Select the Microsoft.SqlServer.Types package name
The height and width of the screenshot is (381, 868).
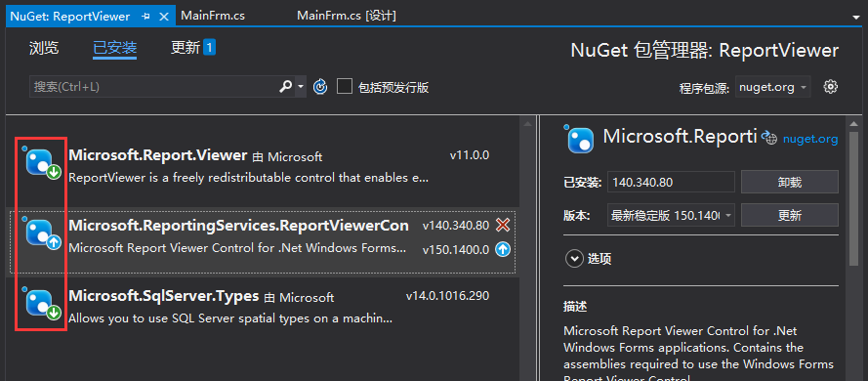(x=164, y=296)
